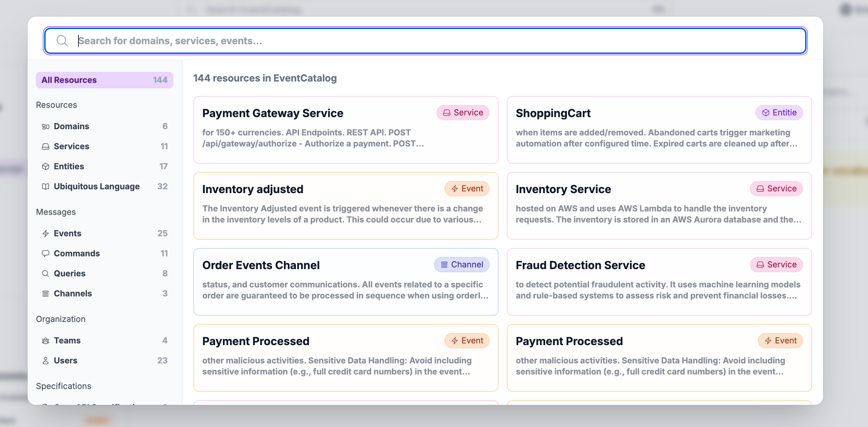
Task: Open the Fraud Detection Service card
Action: tap(659, 282)
